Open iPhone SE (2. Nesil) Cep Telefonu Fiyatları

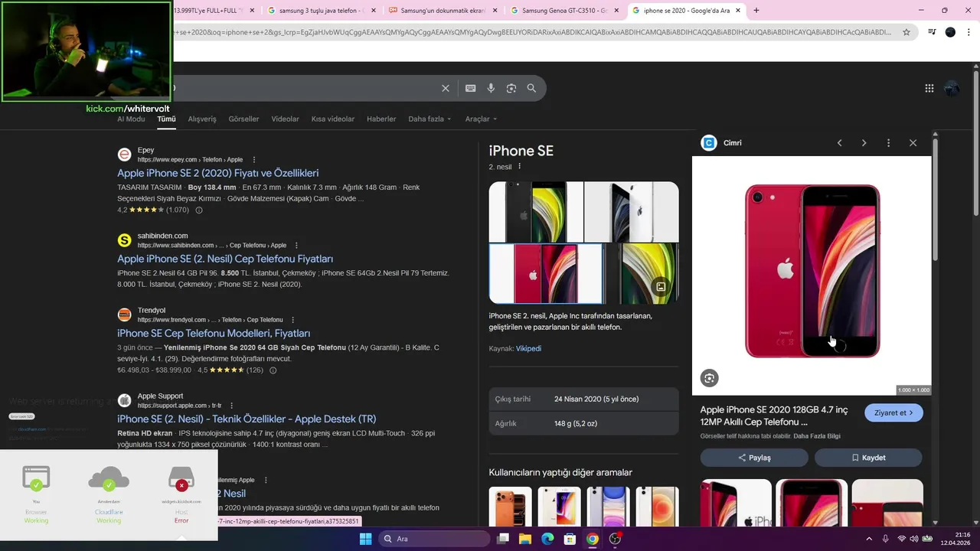pos(225,259)
